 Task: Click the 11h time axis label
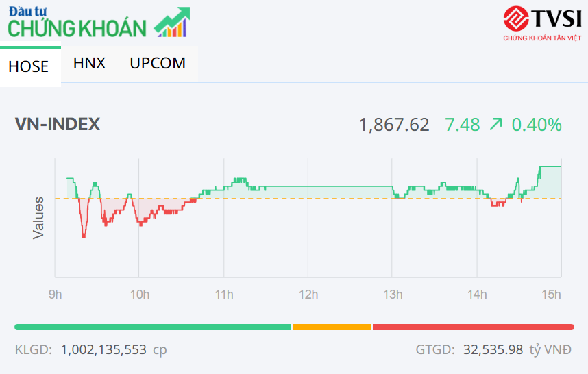(x=224, y=295)
